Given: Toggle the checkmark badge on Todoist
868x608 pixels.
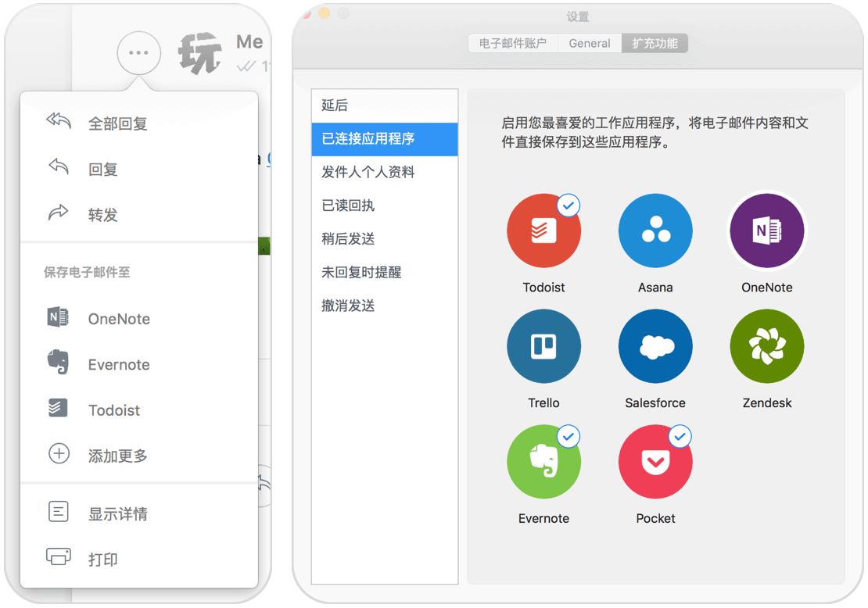Looking at the screenshot, I should (569, 206).
